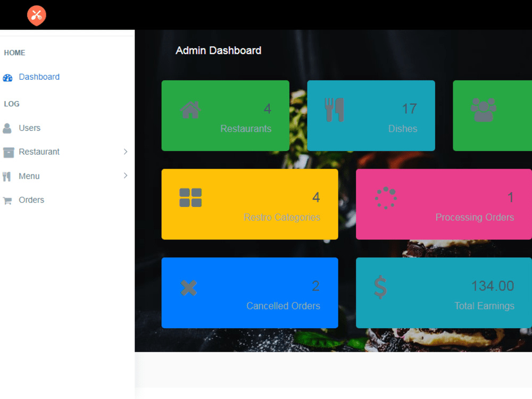The image size is (532, 399).
Task: Click the Dishes label on teal card
Action: [x=403, y=129]
